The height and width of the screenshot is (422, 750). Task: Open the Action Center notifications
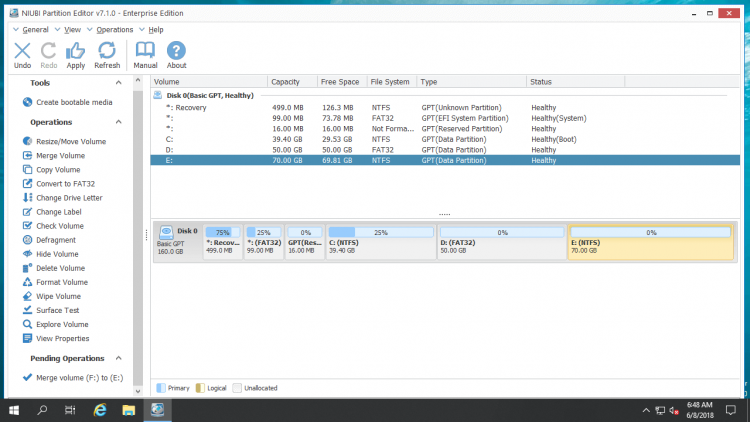(730, 410)
